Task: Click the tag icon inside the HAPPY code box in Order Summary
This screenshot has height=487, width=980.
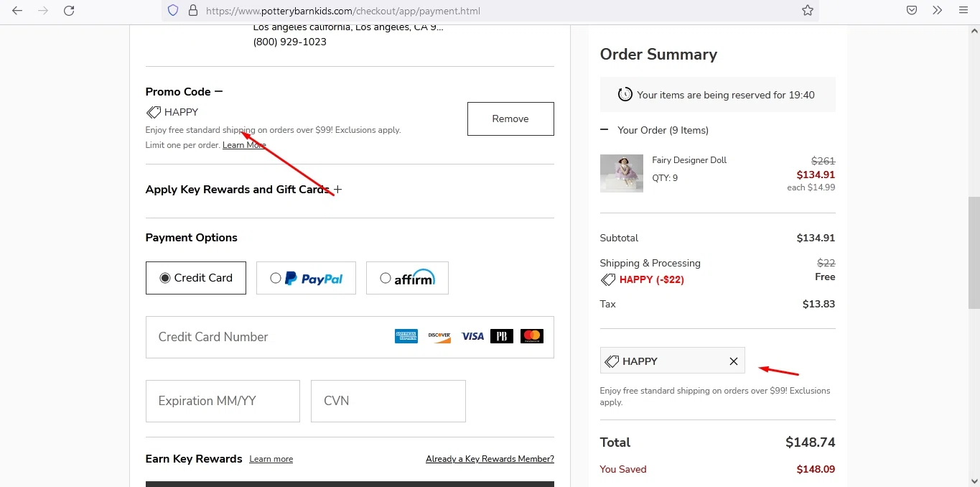Action: tap(612, 361)
